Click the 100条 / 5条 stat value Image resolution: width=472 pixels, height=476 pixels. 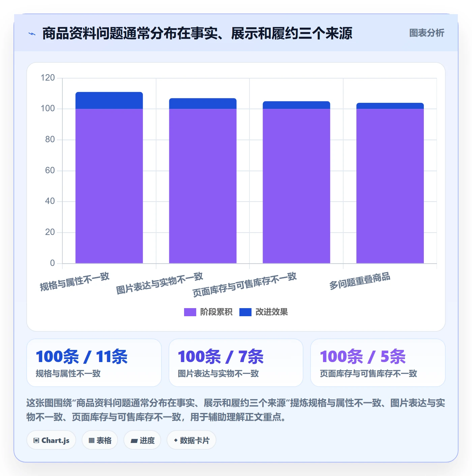pos(363,357)
